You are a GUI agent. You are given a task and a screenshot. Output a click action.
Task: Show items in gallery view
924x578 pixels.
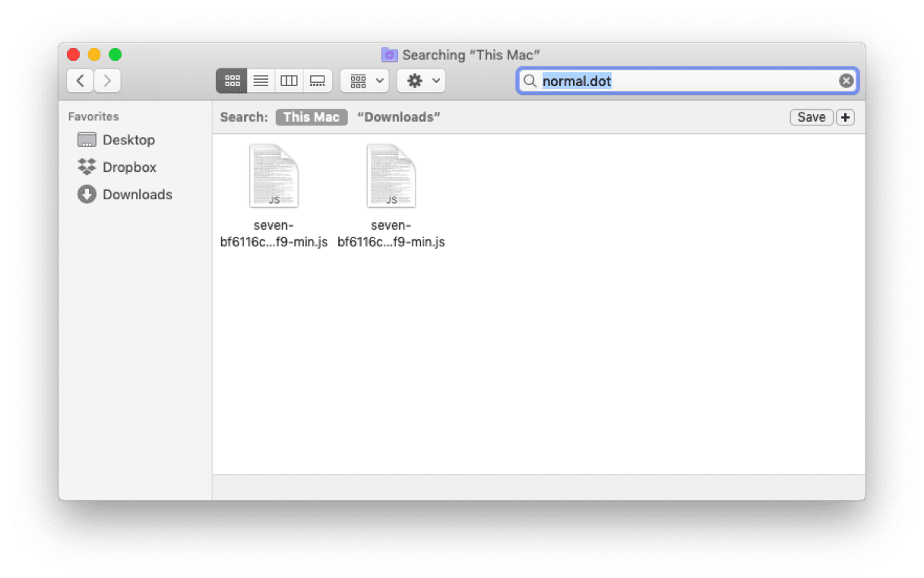(318, 81)
